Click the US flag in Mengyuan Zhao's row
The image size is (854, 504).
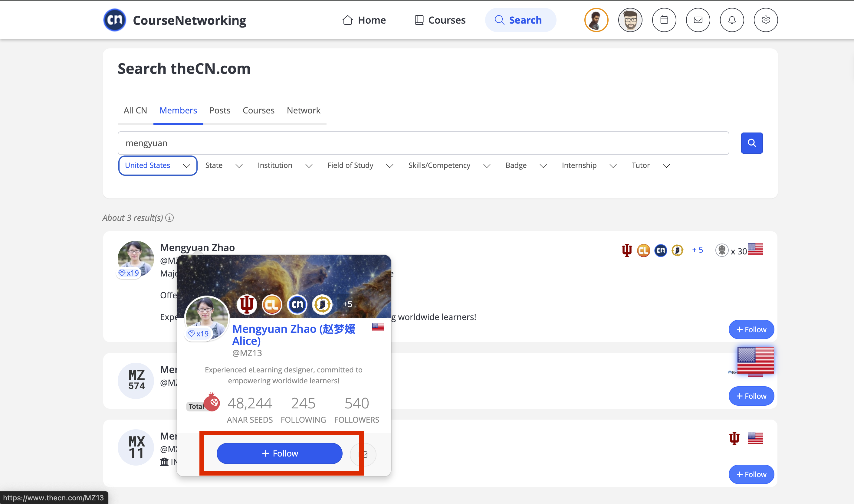(755, 250)
